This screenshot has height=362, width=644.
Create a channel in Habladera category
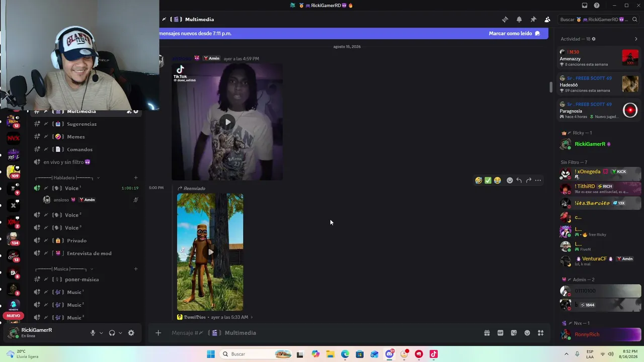pyautogui.click(x=136, y=177)
